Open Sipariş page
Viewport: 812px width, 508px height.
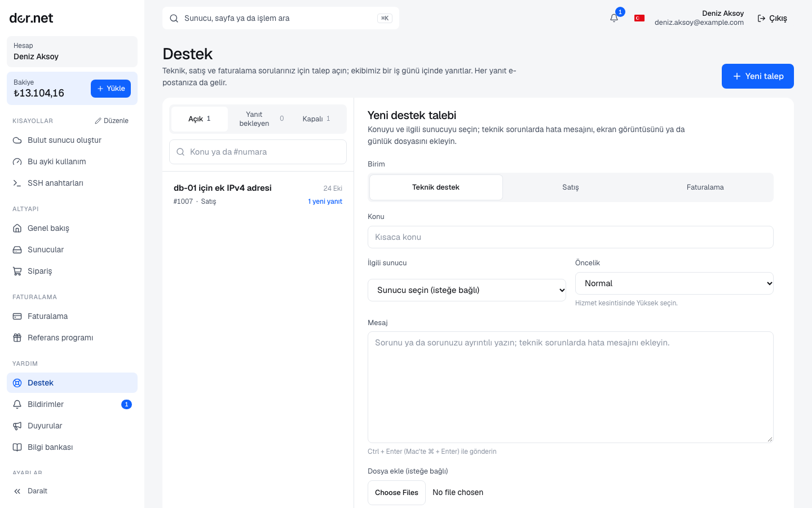[72, 271]
